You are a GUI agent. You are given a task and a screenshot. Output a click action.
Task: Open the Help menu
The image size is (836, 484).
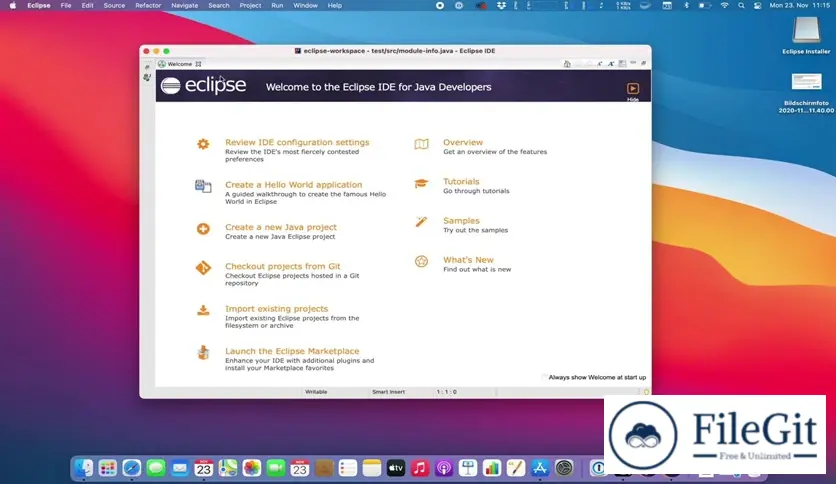(x=335, y=5)
